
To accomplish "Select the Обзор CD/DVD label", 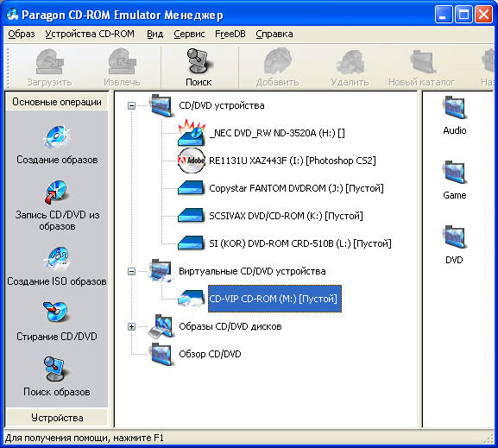I will pyautogui.click(x=210, y=354).
